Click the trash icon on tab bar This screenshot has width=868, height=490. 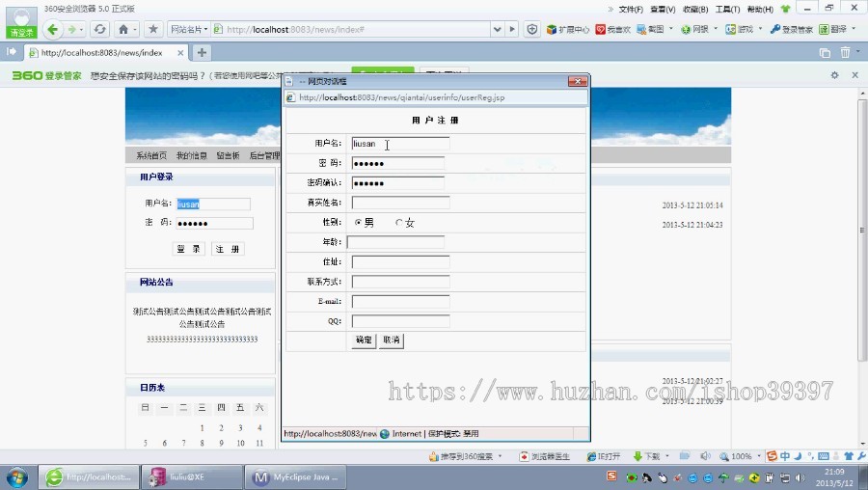845,53
